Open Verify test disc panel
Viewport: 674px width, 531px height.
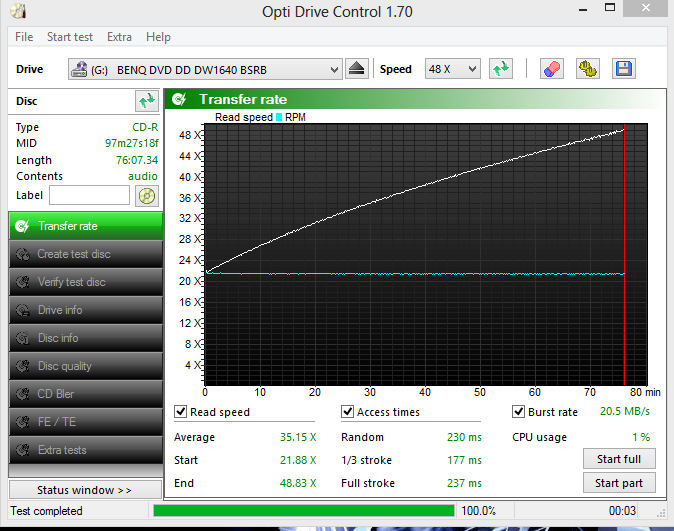click(86, 282)
